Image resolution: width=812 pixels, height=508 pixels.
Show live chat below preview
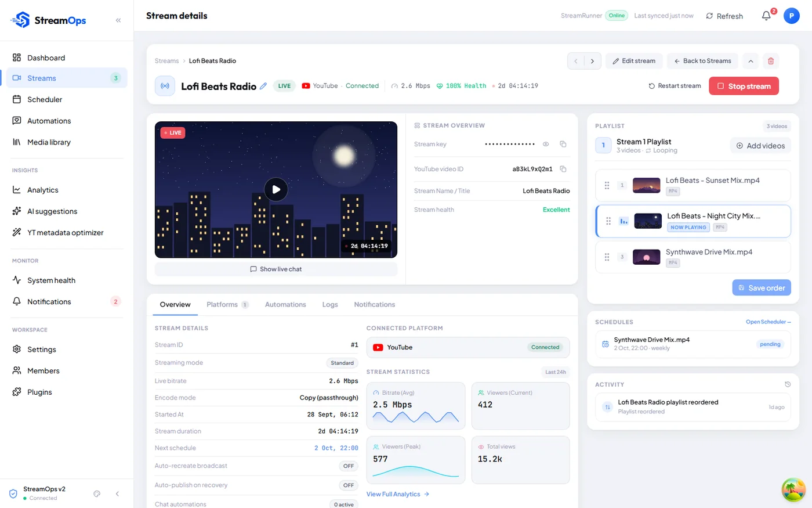276,269
